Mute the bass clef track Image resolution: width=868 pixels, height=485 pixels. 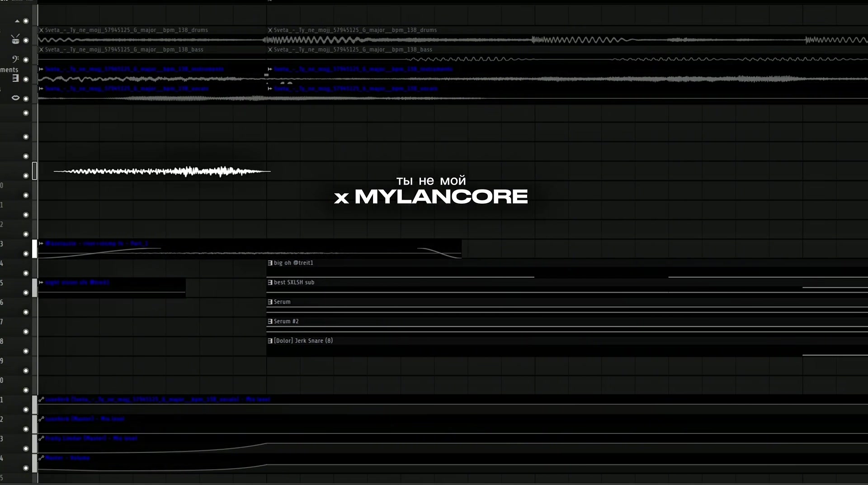tap(26, 60)
